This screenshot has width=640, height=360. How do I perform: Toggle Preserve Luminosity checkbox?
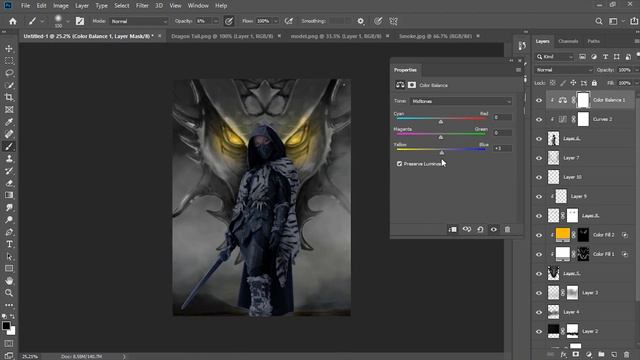pyautogui.click(x=399, y=164)
